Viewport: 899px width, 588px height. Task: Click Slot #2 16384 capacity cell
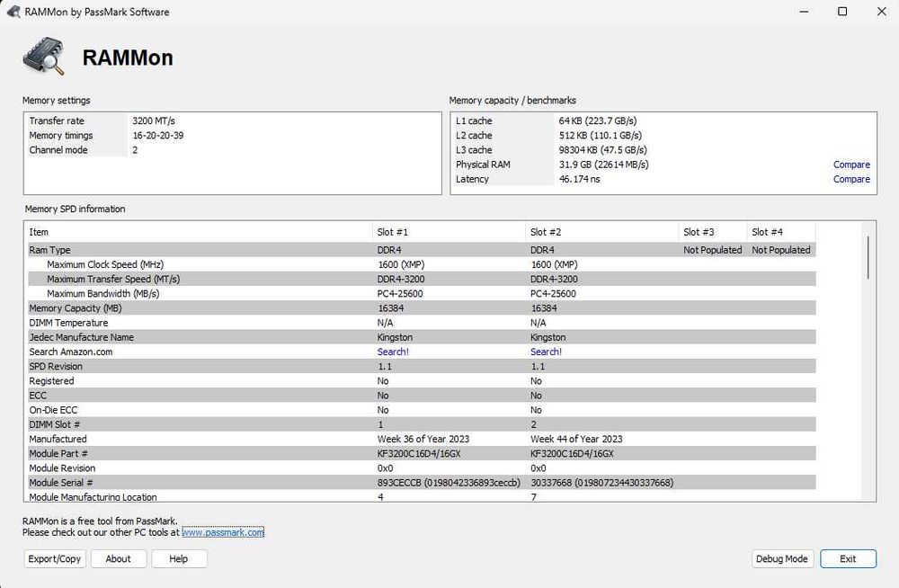(544, 308)
